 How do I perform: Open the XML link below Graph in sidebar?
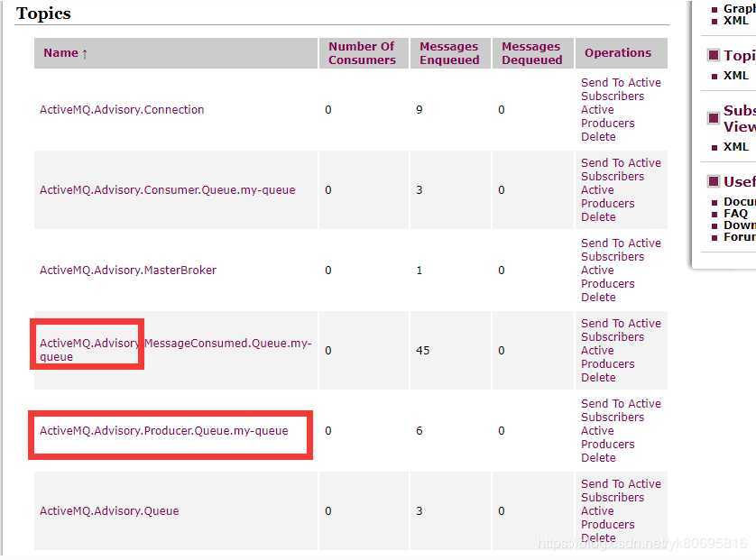click(x=736, y=20)
